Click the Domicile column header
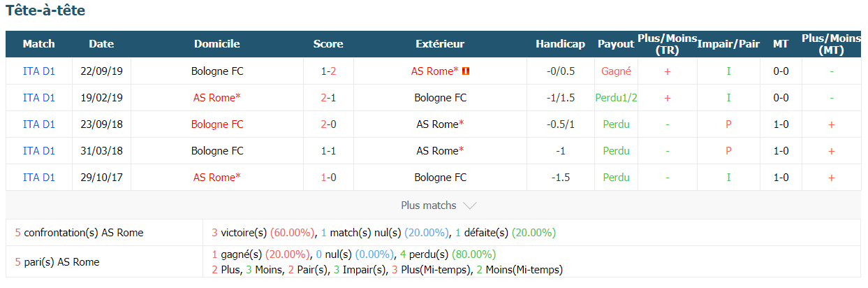 click(x=217, y=44)
